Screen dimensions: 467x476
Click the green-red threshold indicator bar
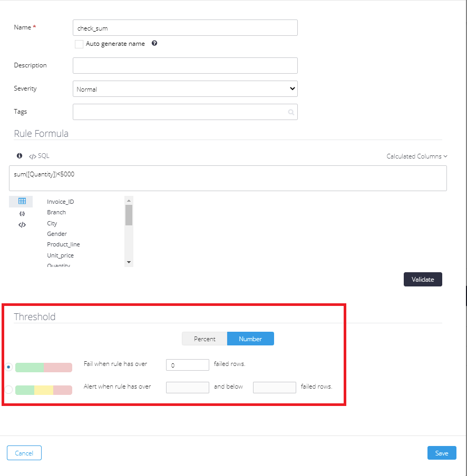[x=44, y=367]
